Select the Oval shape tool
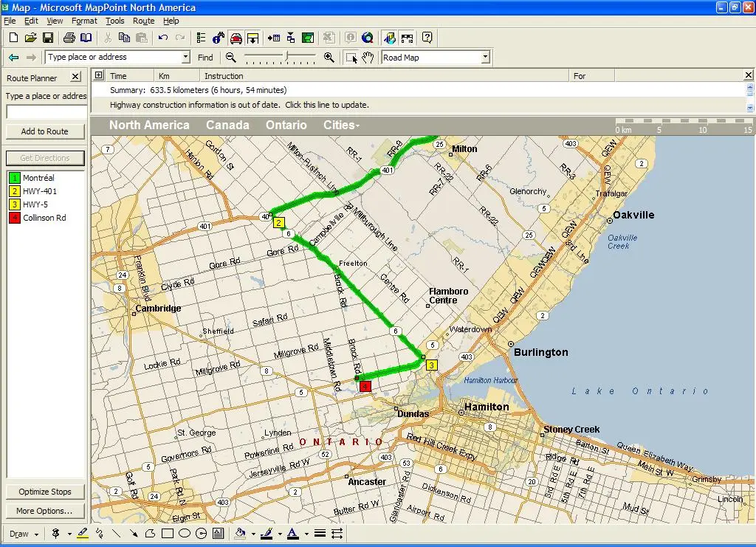This screenshot has width=756, height=547. coord(185,534)
